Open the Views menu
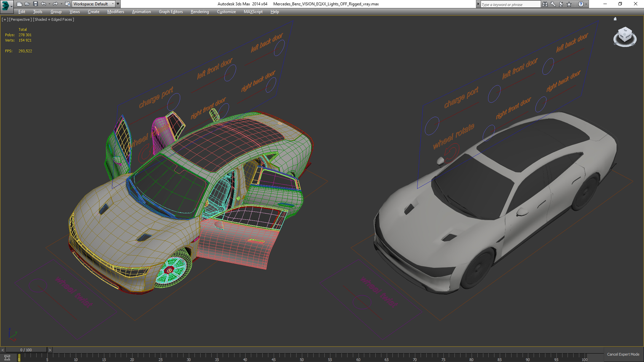Screen dimensions: 644x362 coord(74,12)
